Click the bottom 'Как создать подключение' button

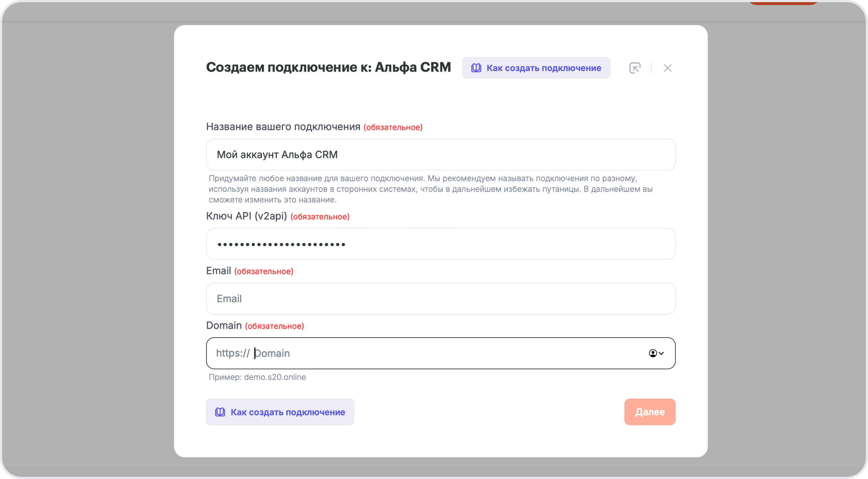coord(280,412)
